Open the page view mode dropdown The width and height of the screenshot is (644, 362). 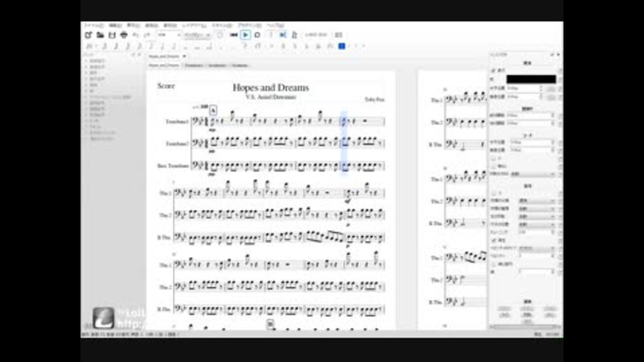(197, 36)
